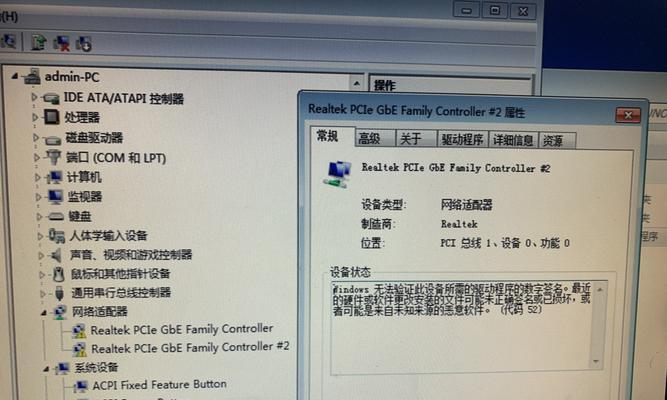Image resolution: width=667 pixels, height=400 pixels.
Task: Click the Realtek manufacturer value
Action: click(459, 224)
